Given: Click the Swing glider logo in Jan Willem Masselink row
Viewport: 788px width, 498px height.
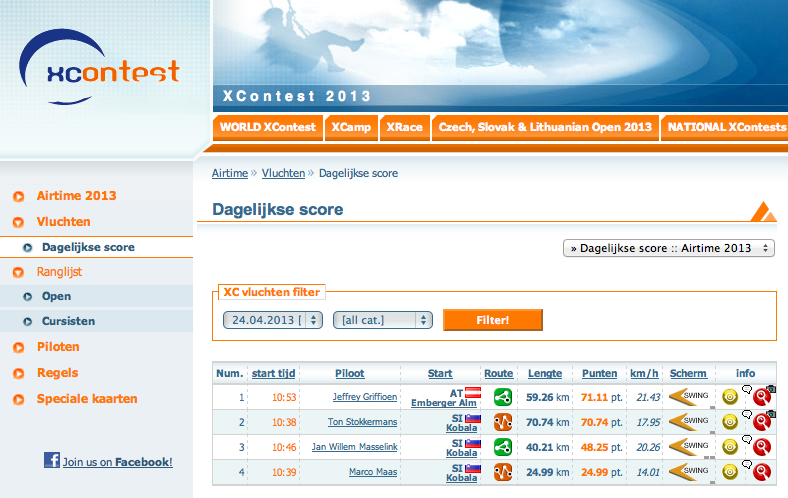Looking at the screenshot, I should click(x=690, y=447).
